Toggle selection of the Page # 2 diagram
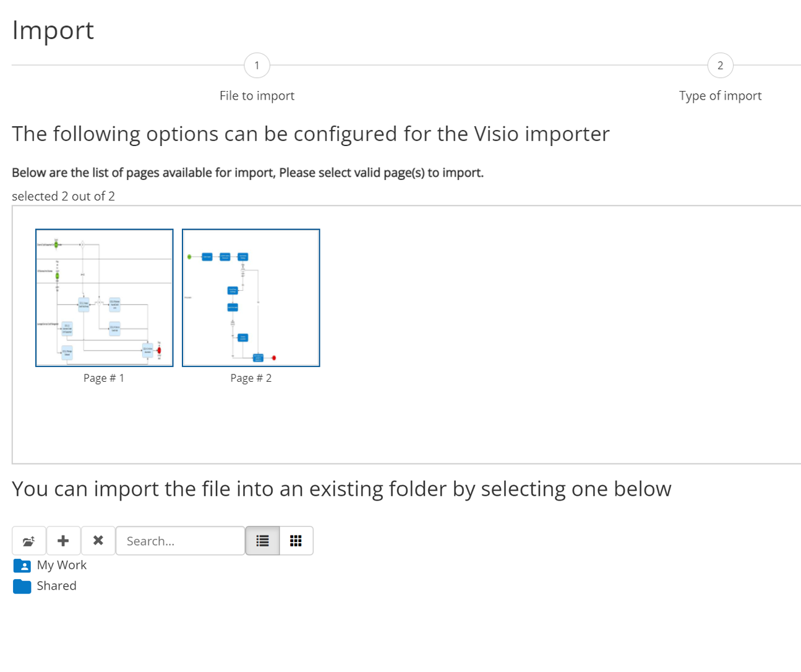The image size is (801, 672). pos(251,298)
